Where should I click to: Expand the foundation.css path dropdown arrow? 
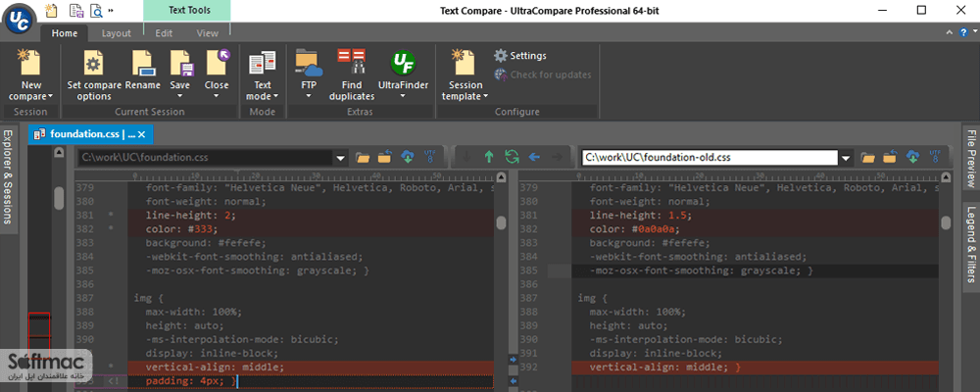tap(341, 158)
